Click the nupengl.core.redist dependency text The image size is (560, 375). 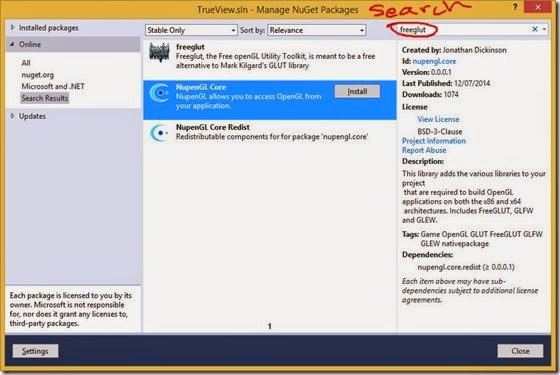466,267
